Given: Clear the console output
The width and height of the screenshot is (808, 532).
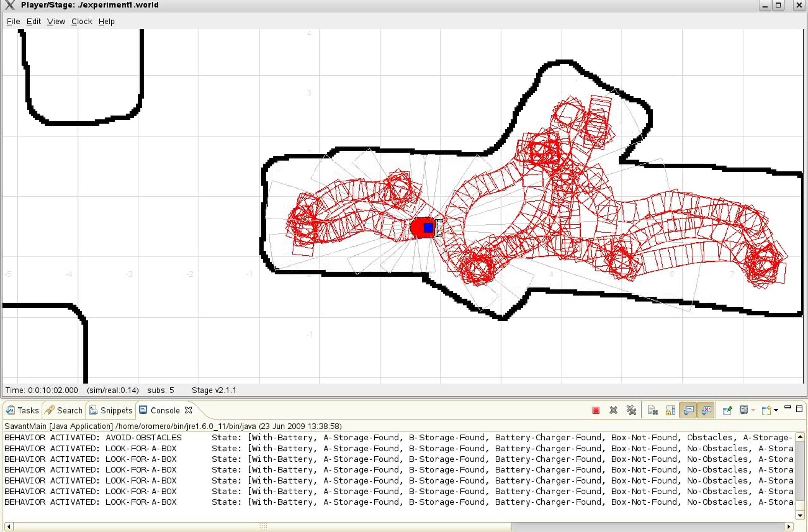Looking at the screenshot, I should [652, 411].
